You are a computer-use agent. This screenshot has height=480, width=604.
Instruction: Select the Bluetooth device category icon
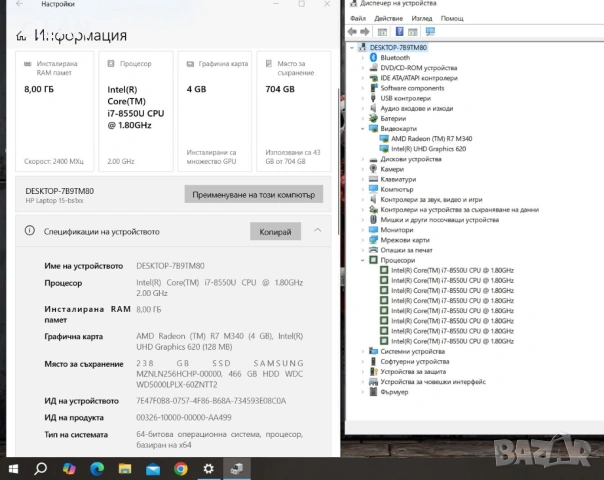pos(373,57)
